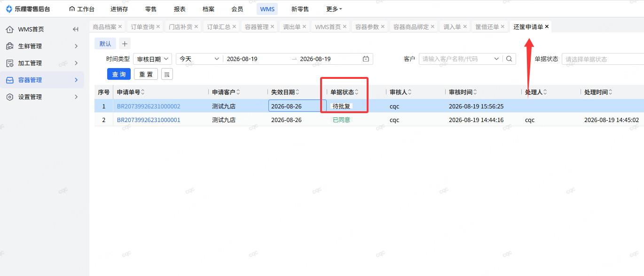Close the 门店补货 tab
Viewport: 644px width, 276px height.
click(196, 27)
